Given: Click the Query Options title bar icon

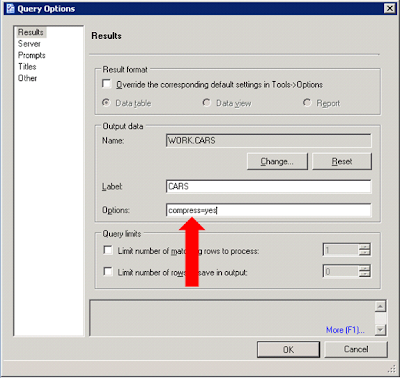Looking at the screenshot, I should 10,8.
